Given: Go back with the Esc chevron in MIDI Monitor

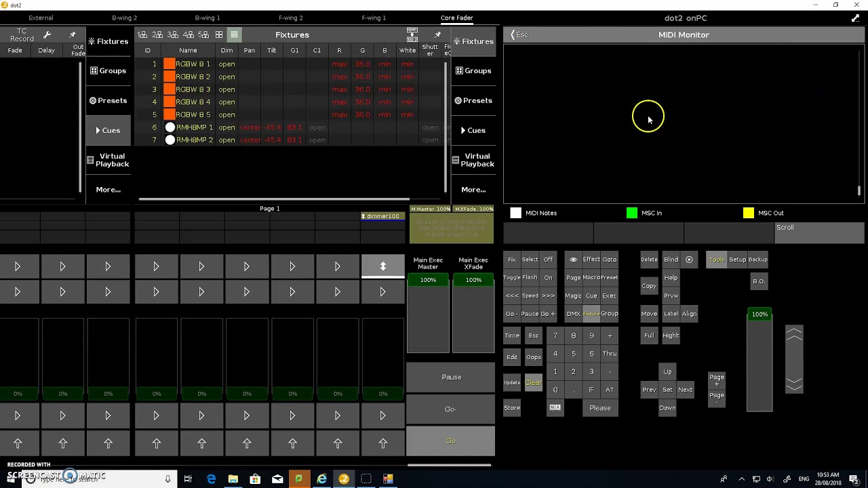Looking at the screenshot, I should [519, 35].
